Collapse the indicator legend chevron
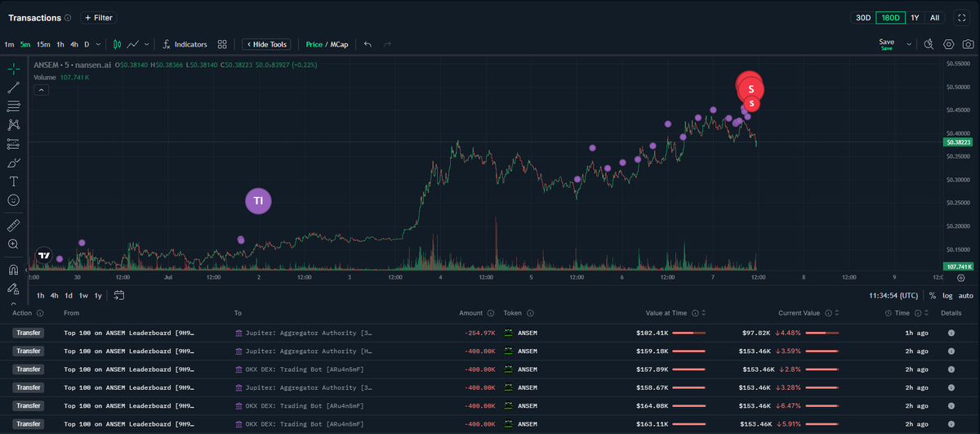The width and height of the screenshot is (980, 434). click(40, 90)
